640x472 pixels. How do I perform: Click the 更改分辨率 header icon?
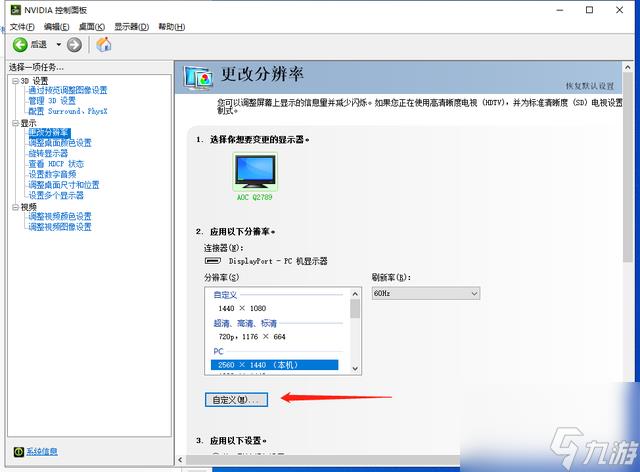[x=198, y=78]
